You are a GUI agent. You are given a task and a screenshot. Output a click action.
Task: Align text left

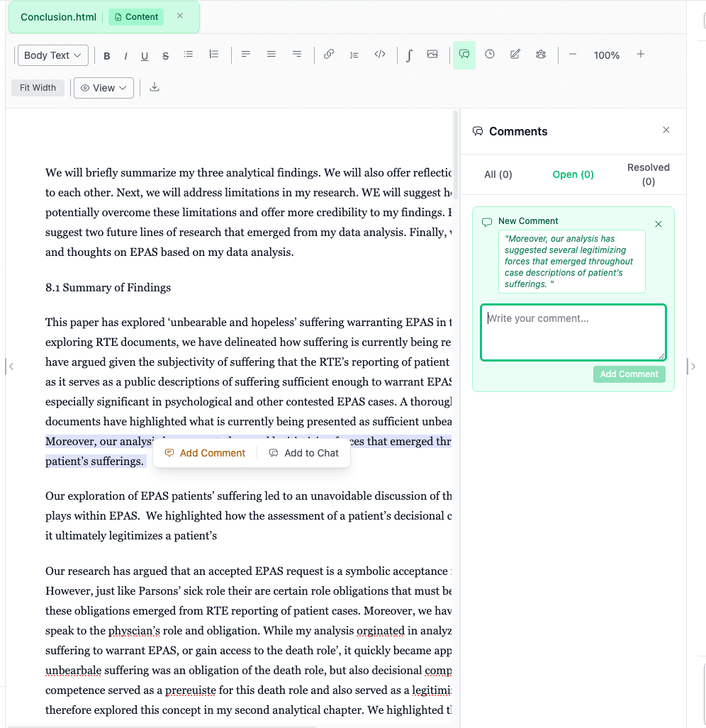pyautogui.click(x=246, y=55)
